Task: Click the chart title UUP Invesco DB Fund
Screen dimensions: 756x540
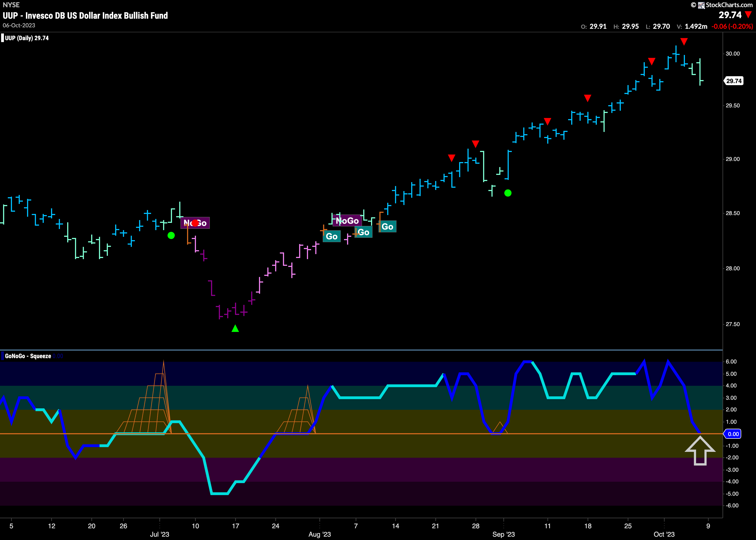Action: pyautogui.click(x=85, y=16)
